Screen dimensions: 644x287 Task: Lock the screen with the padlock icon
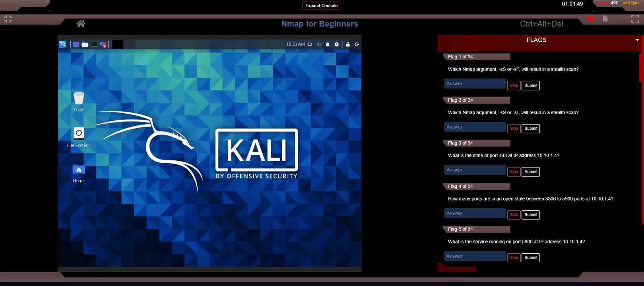348,44
